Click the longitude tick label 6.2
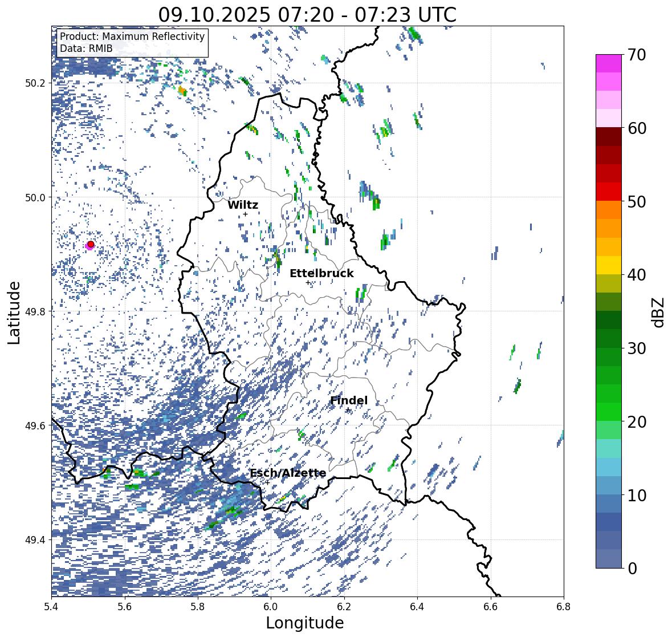672x637 pixels. point(344,607)
